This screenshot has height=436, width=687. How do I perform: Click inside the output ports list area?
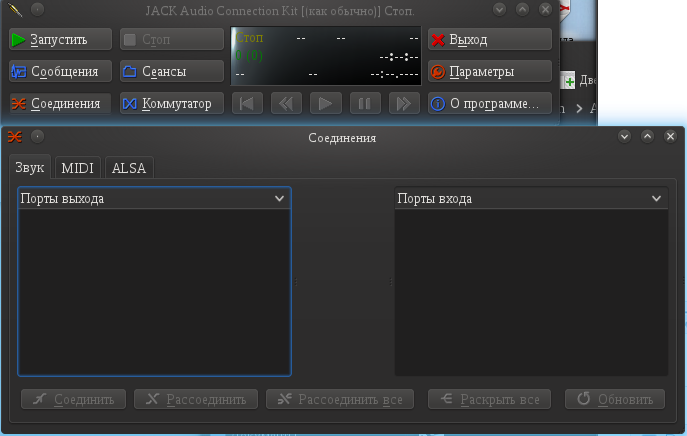point(154,292)
